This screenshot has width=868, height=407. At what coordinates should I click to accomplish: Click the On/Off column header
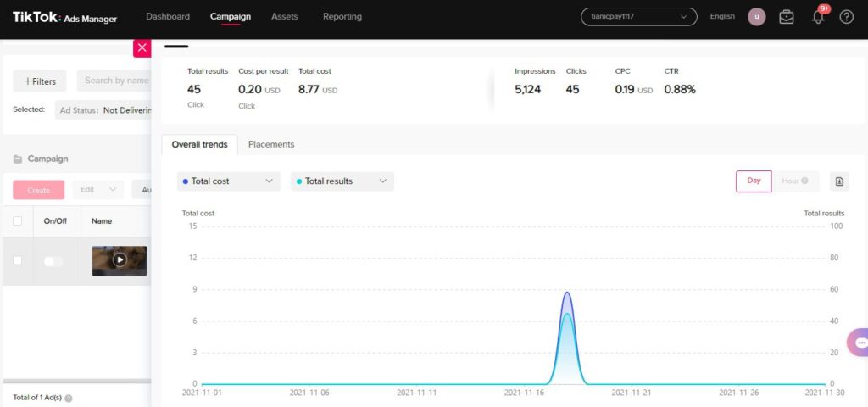point(55,221)
